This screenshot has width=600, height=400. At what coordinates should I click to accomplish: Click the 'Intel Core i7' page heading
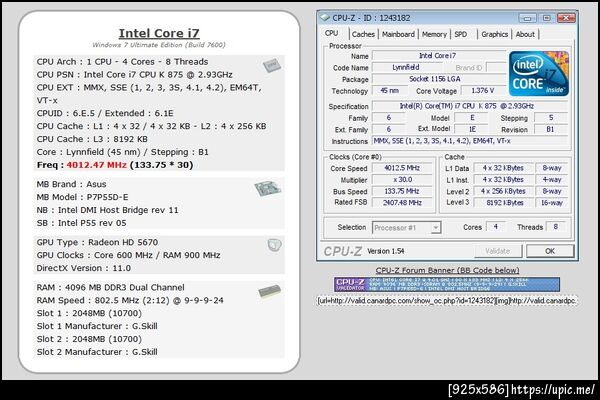tap(159, 33)
